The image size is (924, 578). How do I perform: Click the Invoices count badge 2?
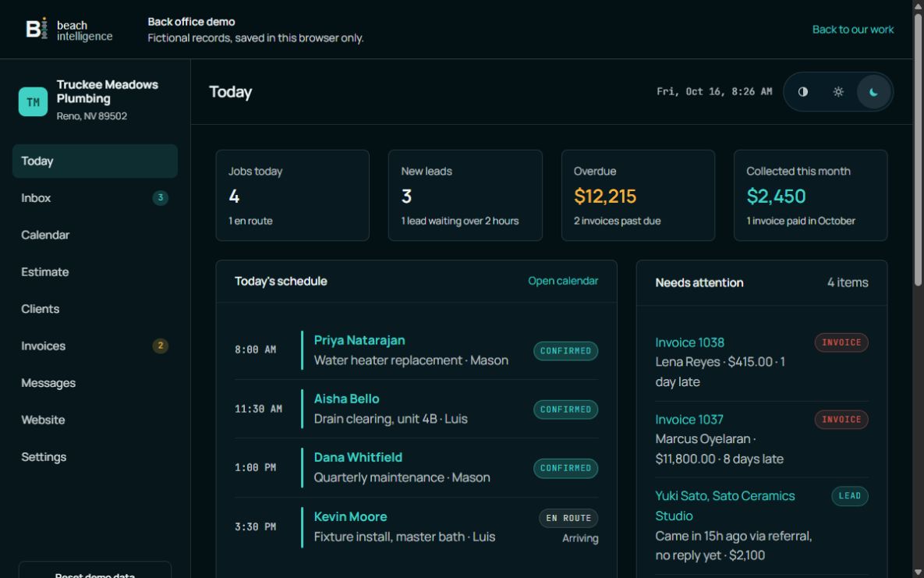(x=161, y=346)
